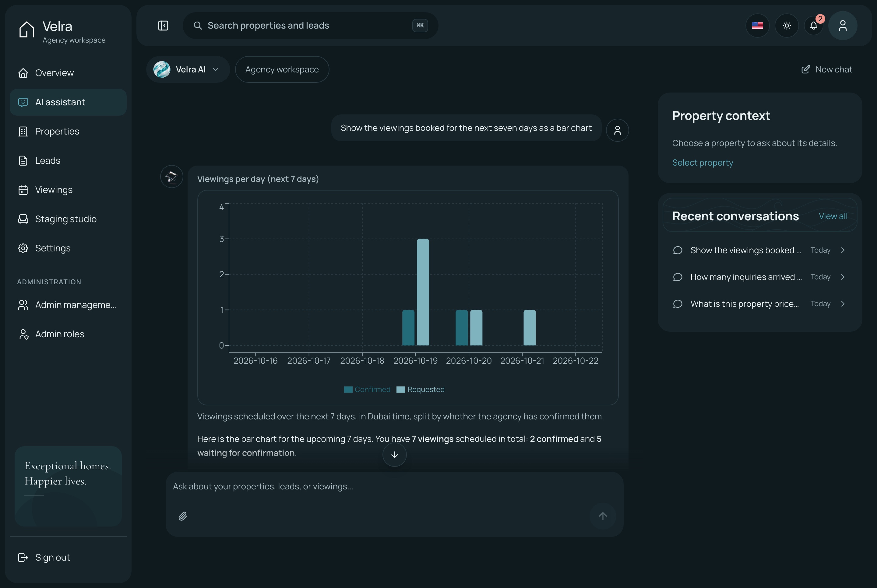Open Admin roles page

click(68, 334)
